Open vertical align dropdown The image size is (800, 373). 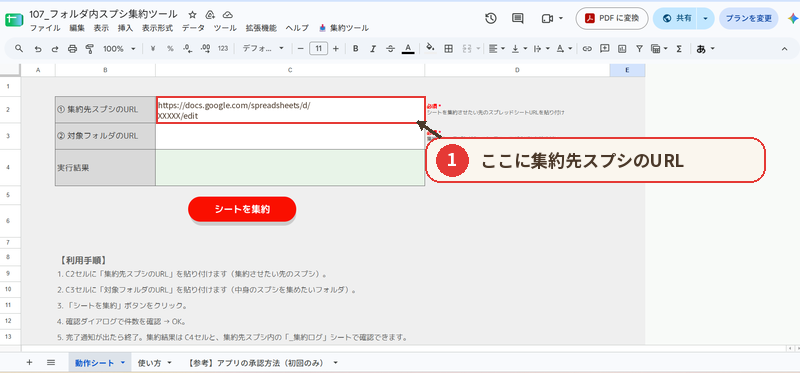(x=519, y=49)
